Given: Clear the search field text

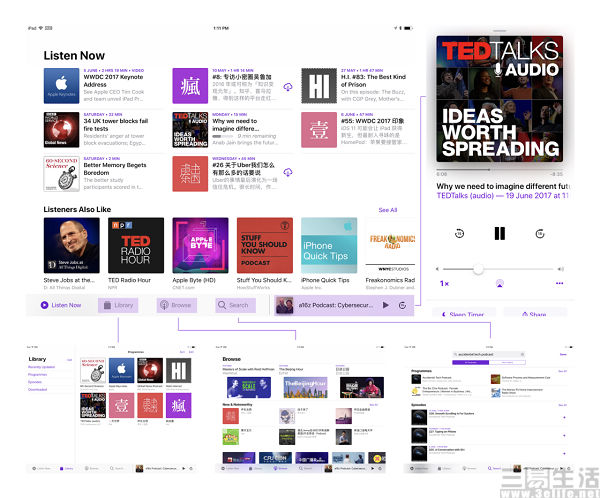Looking at the screenshot, I should point(522,354).
